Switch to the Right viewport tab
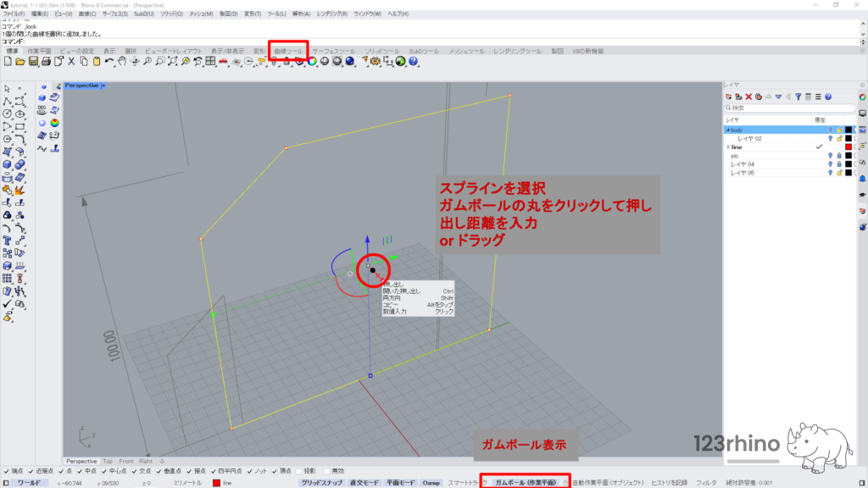This screenshot has height=488, width=868. (x=146, y=462)
